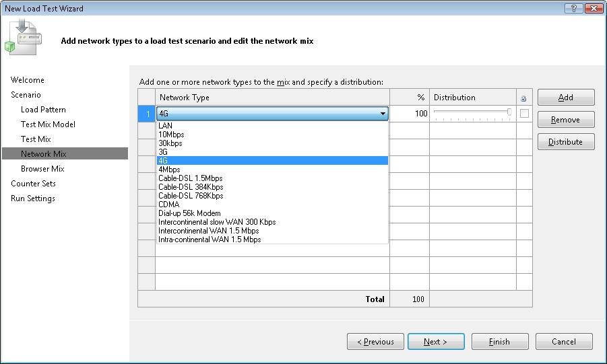Click the Distribute button
Screen dimensions: 607x364
pyautogui.click(x=565, y=142)
